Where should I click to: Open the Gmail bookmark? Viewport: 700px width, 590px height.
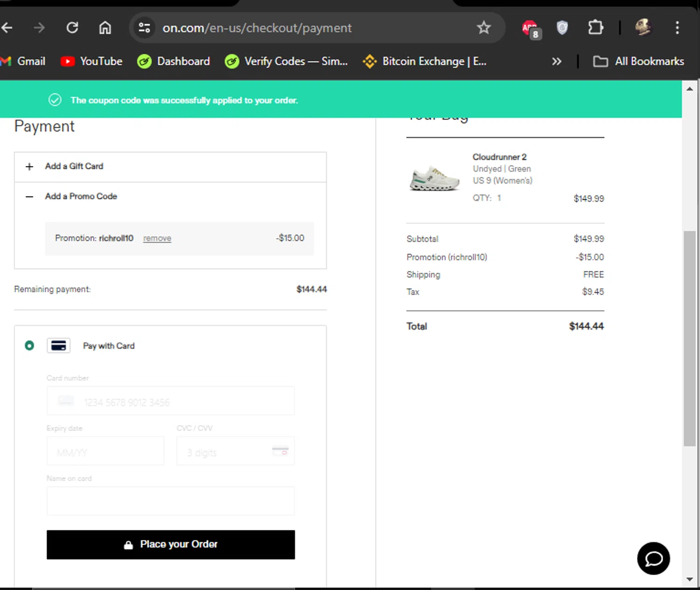(x=23, y=61)
